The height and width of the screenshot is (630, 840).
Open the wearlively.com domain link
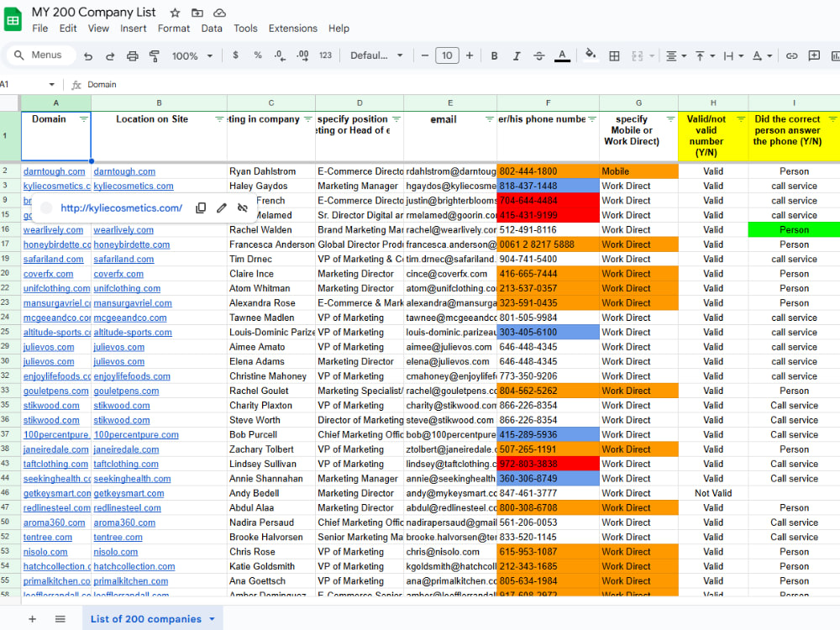pos(53,230)
